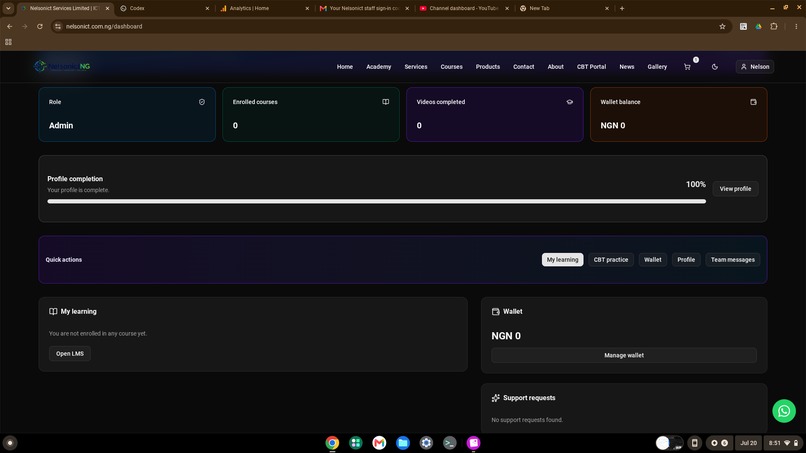
Task: Select the Wallet quick action
Action: (x=653, y=260)
